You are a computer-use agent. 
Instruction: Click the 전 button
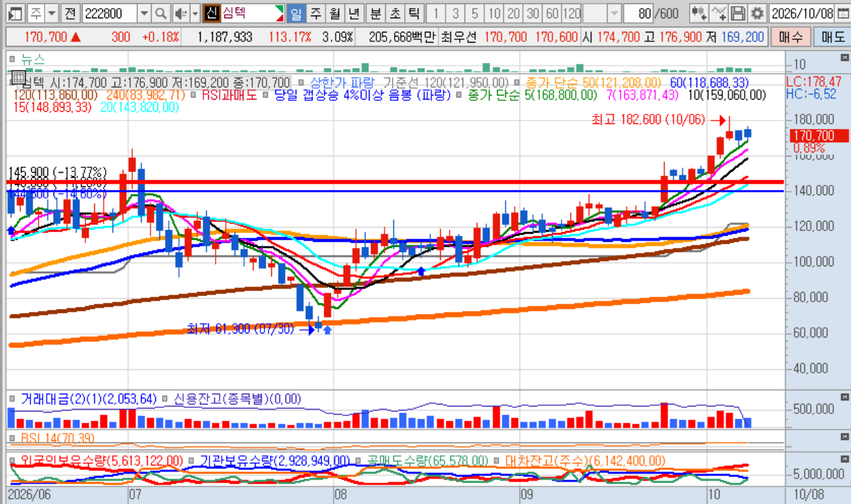(70, 13)
